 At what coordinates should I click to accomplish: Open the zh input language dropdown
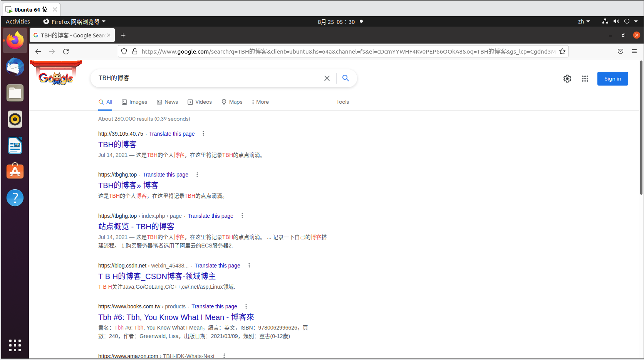coord(584,22)
